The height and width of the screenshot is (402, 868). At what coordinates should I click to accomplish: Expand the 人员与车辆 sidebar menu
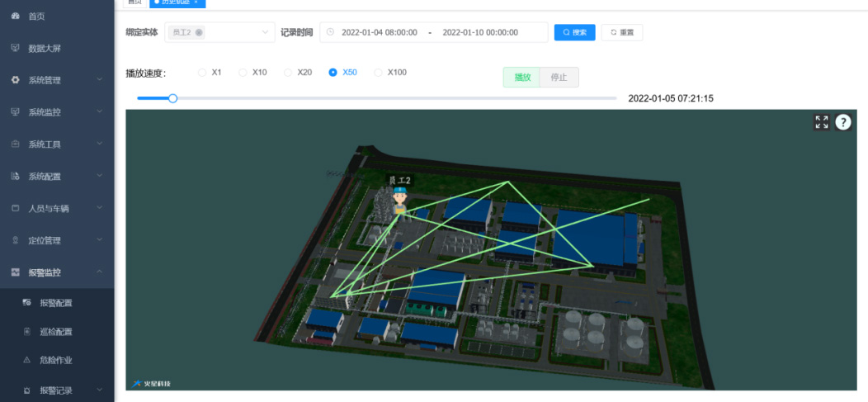pyautogui.click(x=99, y=208)
